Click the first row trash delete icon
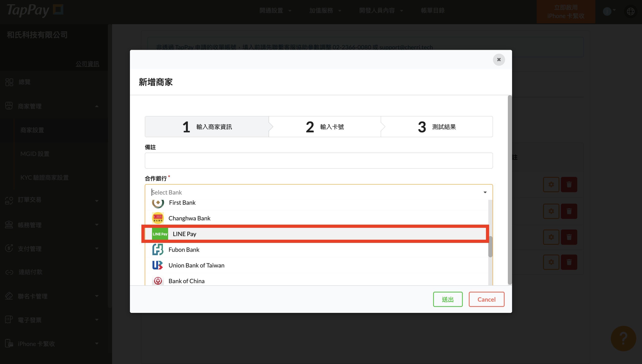642x364 pixels. tap(569, 185)
